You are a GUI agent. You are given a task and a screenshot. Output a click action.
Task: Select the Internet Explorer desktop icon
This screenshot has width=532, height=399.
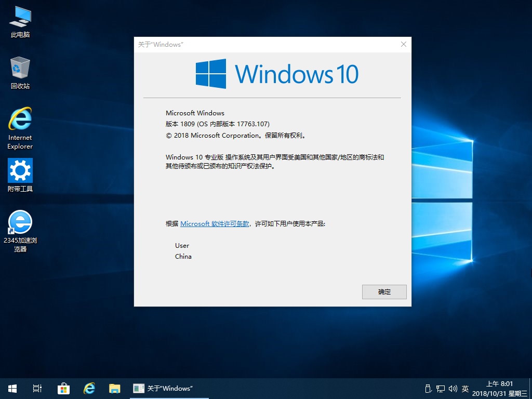point(20,128)
